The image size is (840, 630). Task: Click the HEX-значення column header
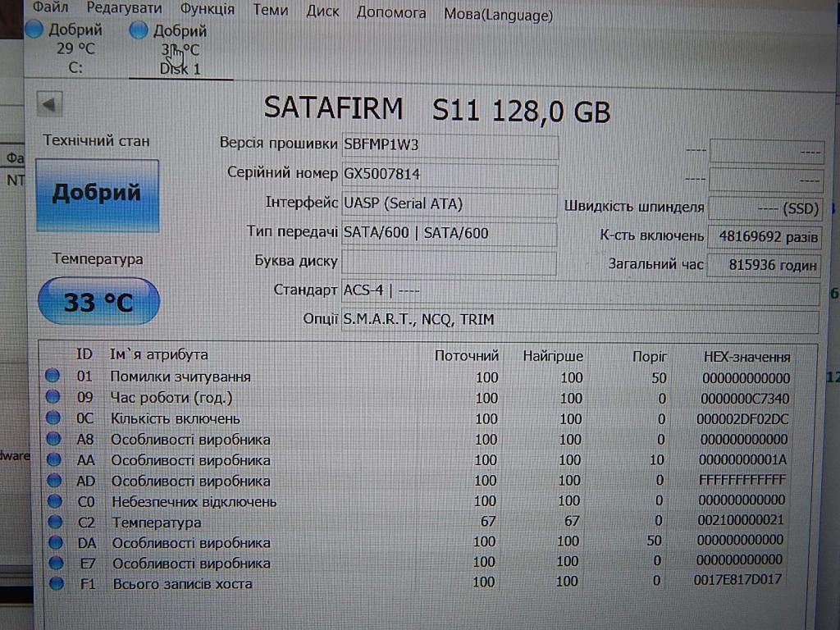pyautogui.click(x=746, y=357)
